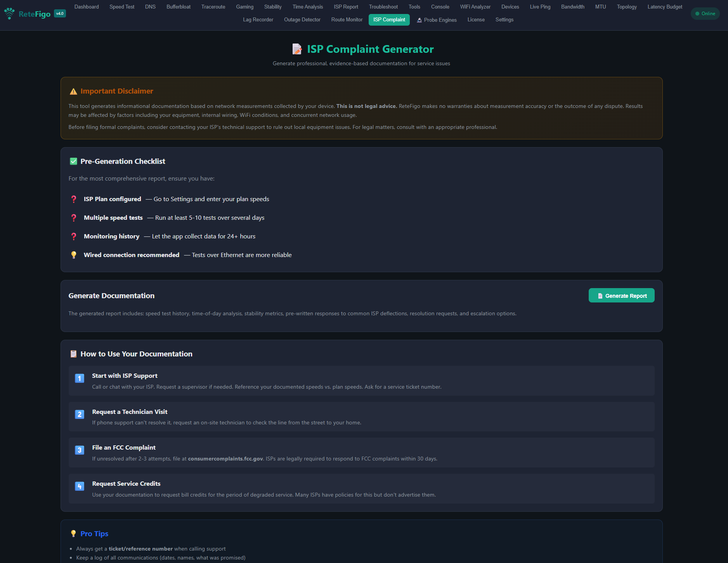The image size is (728, 563).
Task: Click the ReteFigo logo icon
Action: click(x=9, y=14)
